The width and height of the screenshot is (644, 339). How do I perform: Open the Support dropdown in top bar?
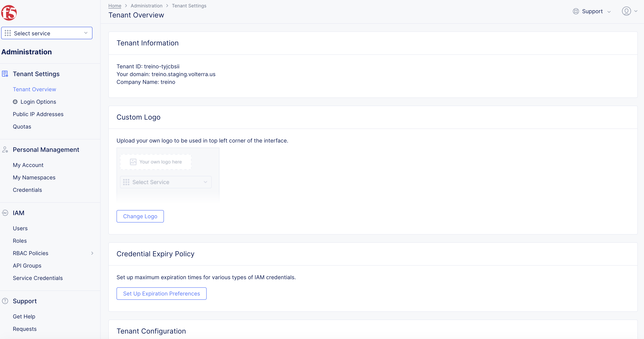tap(592, 11)
